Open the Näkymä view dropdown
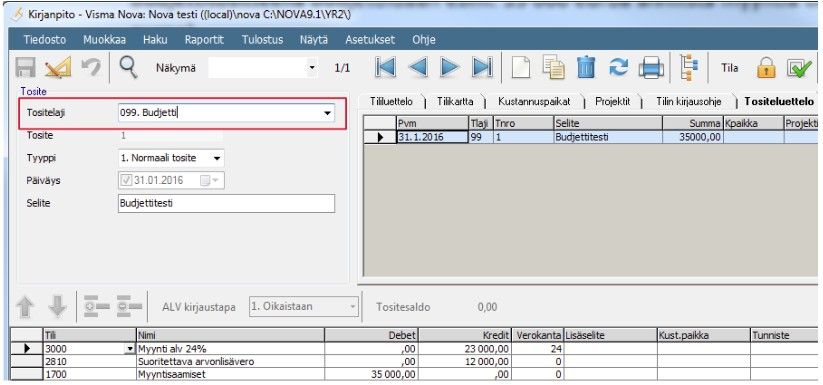823x385 pixels. tap(312, 68)
